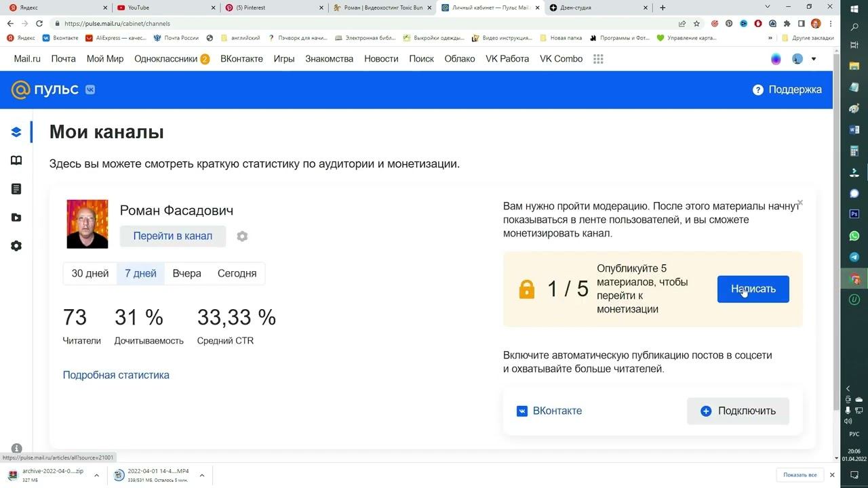Close the downloads bar

click(832, 475)
